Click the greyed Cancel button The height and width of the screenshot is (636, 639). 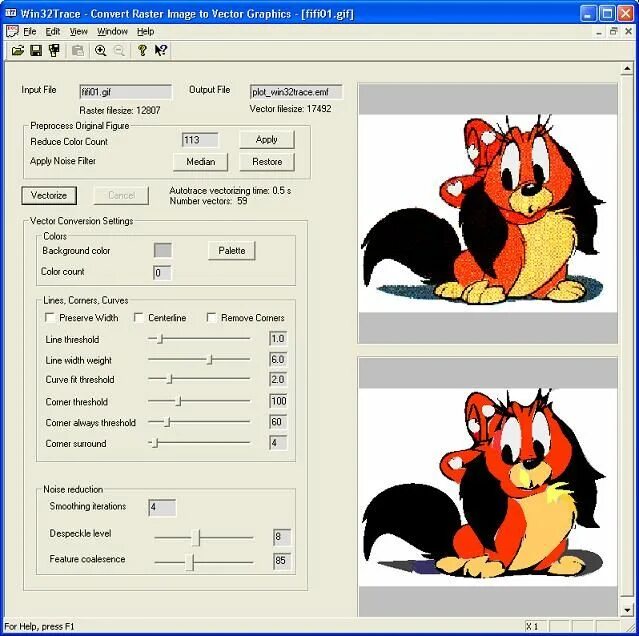click(x=121, y=196)
